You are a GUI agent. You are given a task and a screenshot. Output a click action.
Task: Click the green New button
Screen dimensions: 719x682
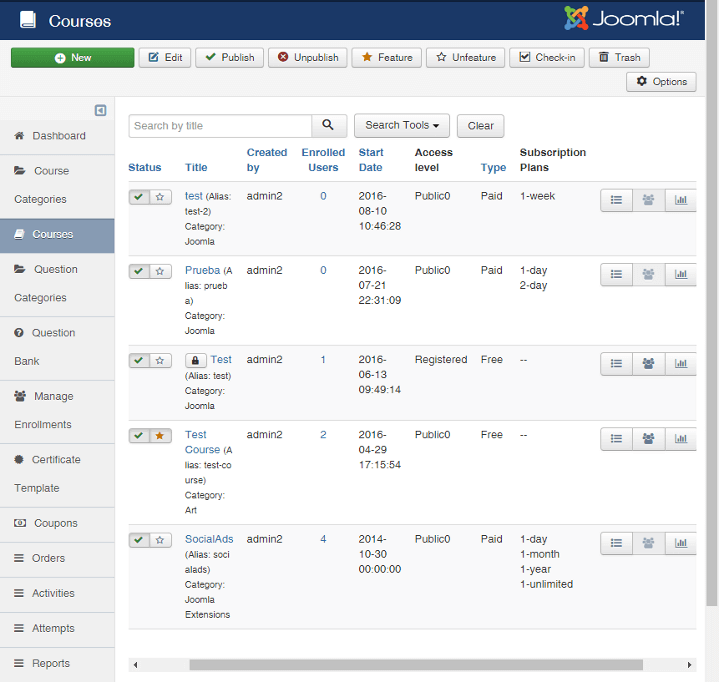tap(72, 58)
